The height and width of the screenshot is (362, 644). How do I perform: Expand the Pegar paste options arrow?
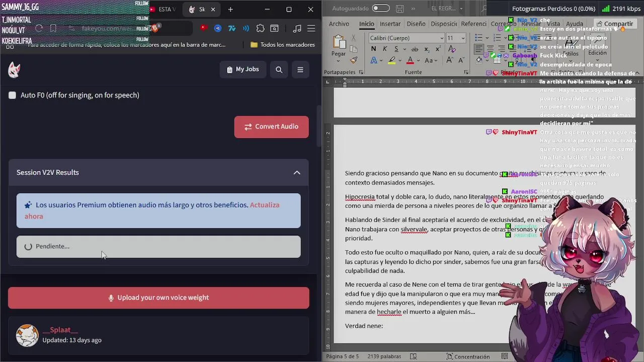[339, 60]
